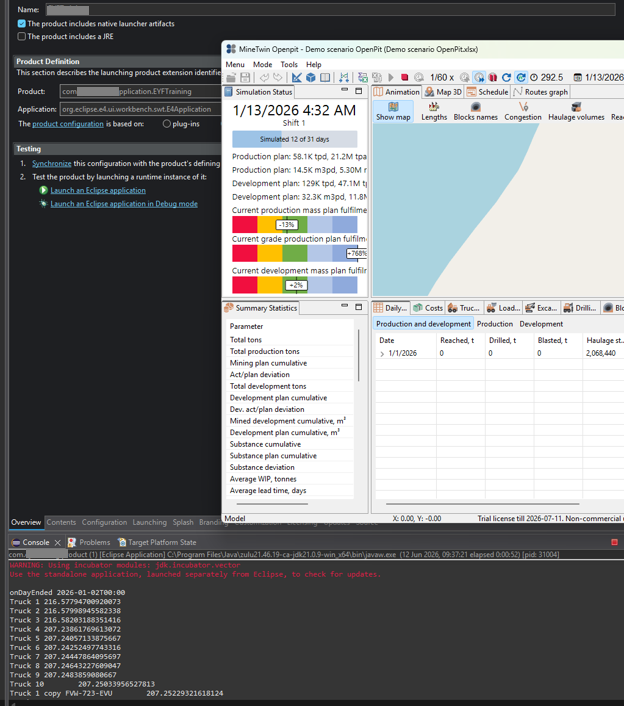The height and width of the screenshot is (706, 624).
Task: Click the Synchronize link
Action: pos(52,163)
